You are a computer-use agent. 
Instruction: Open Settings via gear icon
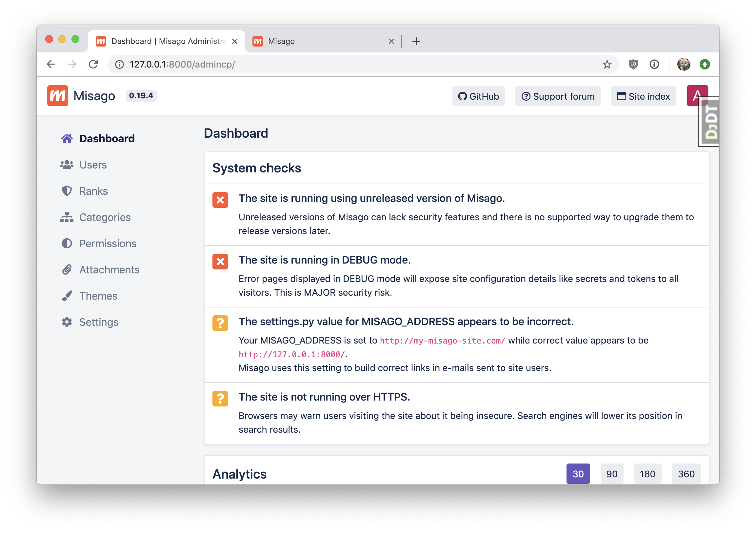pos(67,322)
